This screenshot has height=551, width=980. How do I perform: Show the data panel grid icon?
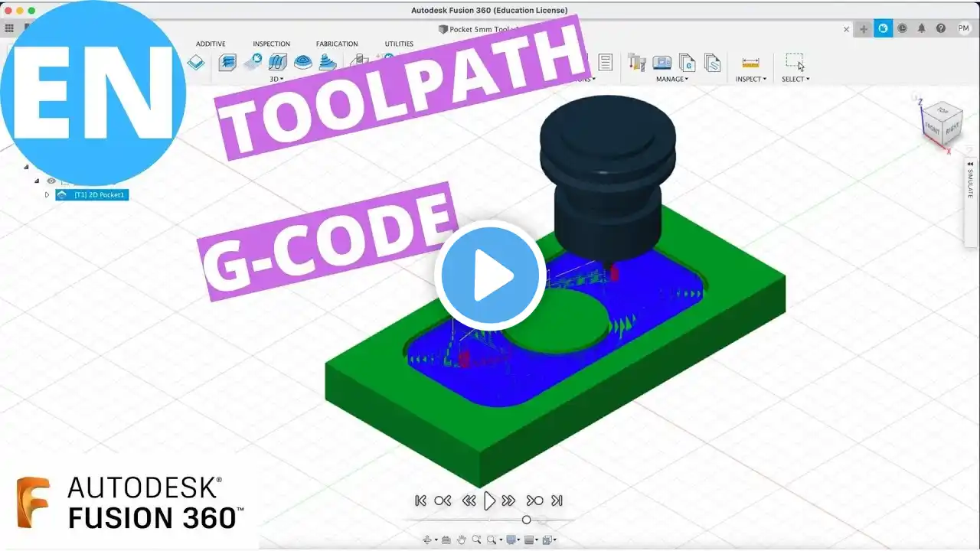point(9,28)
